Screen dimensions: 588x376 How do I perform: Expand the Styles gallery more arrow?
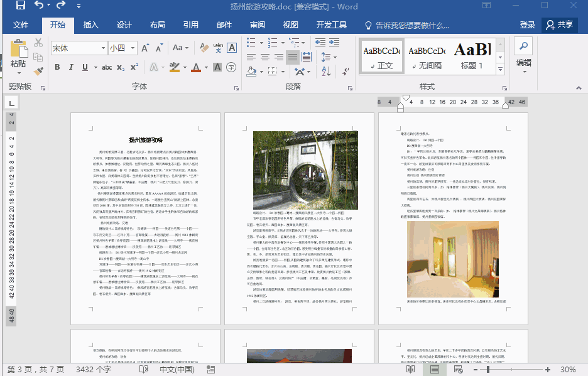[501, 70]
